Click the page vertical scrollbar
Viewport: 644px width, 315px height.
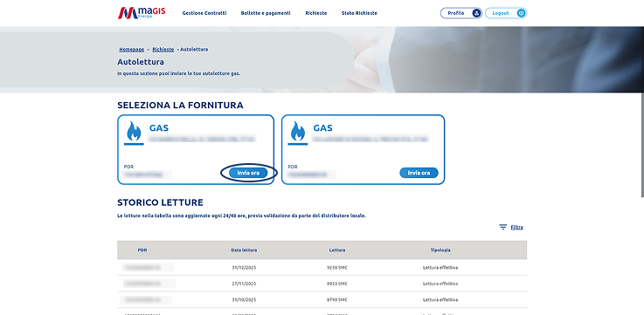pyautogui.click(x=642, y=144)
